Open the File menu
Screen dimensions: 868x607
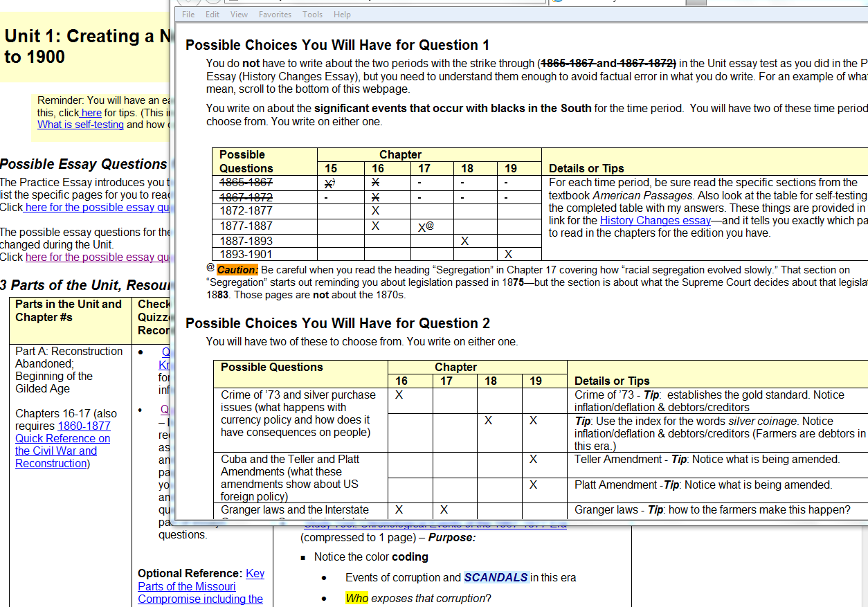click(x=188, y=15)
